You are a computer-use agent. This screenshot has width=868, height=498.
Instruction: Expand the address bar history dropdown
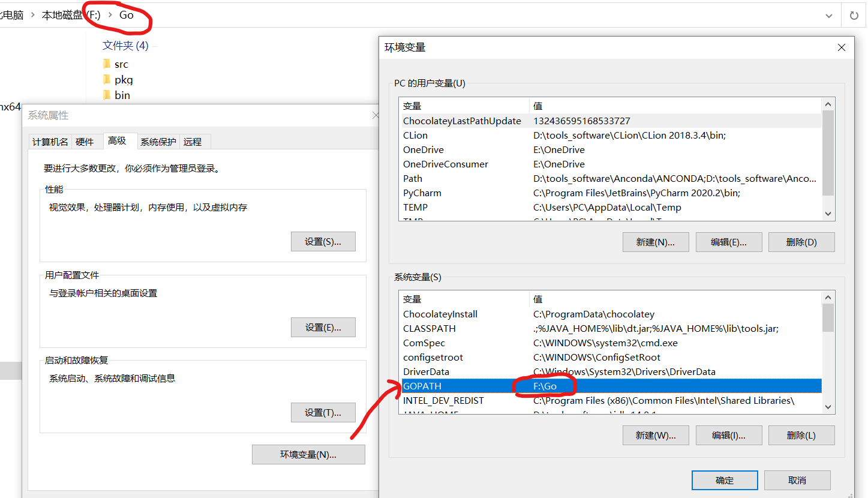click(829, 16)
